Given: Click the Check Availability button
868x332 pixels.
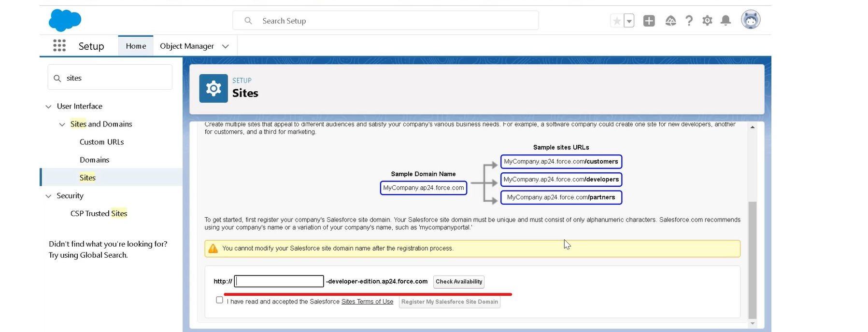Looking at the screenshot, I should [x=459, y=282].
